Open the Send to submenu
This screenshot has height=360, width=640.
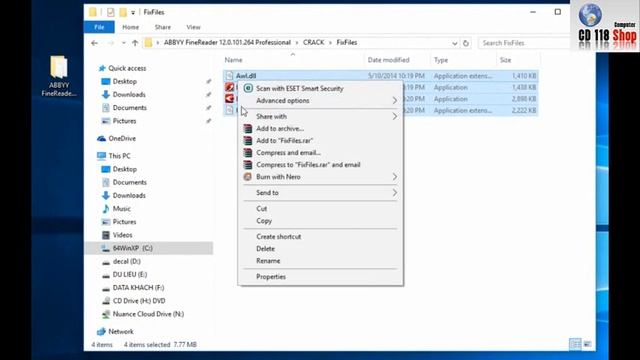pyautogui.click(x=320, y=193)
